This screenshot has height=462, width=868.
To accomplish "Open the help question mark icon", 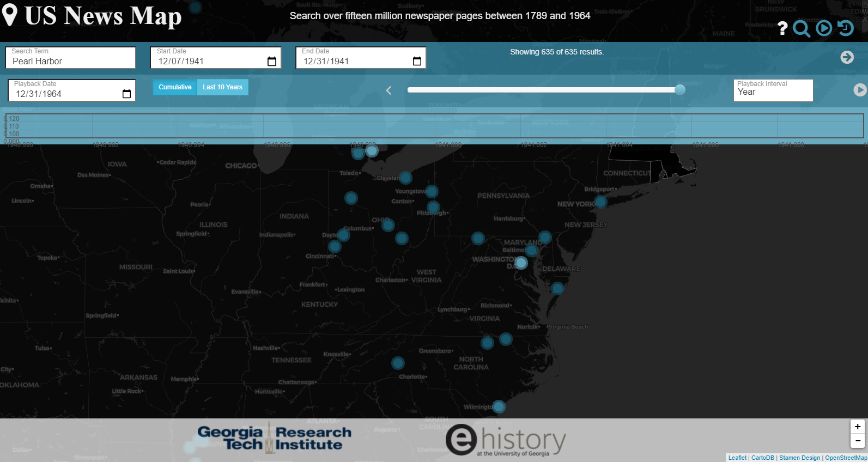I will point(782,28).
